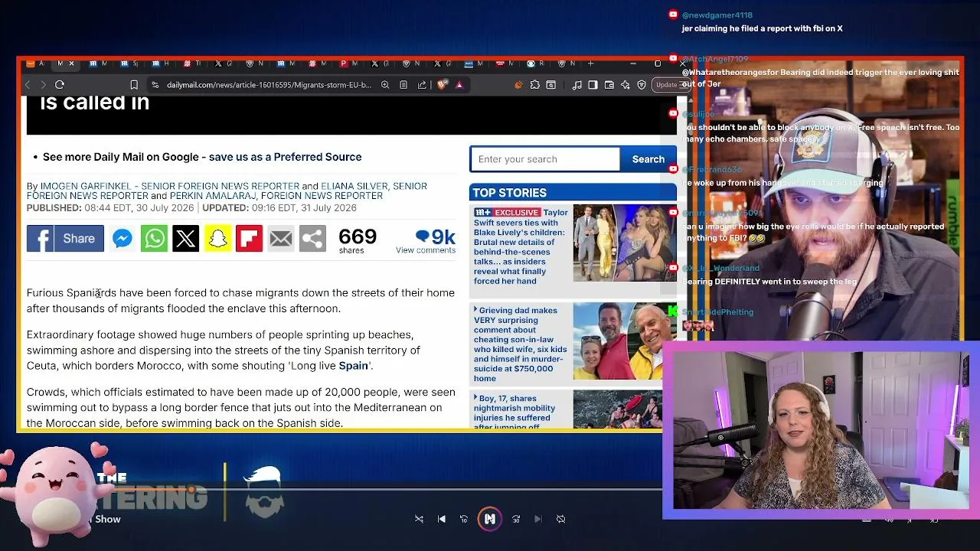Share the article on Flipboard

249,239
